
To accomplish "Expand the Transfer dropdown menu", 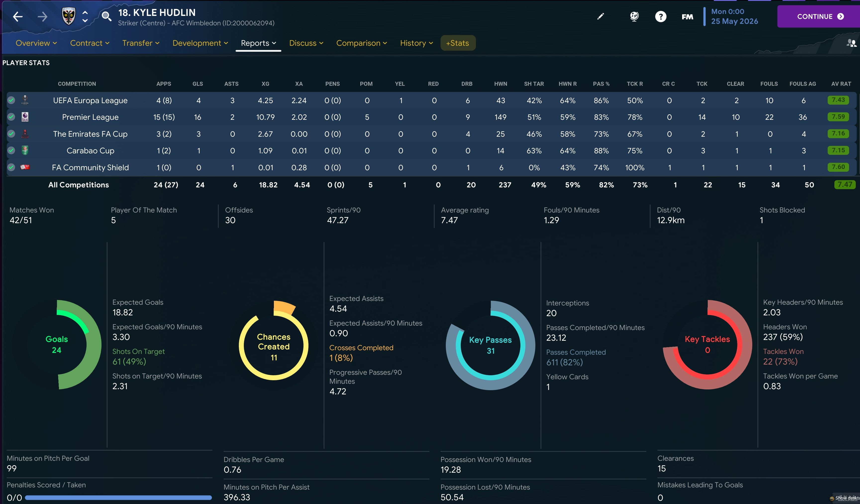I will click(141, 43).
